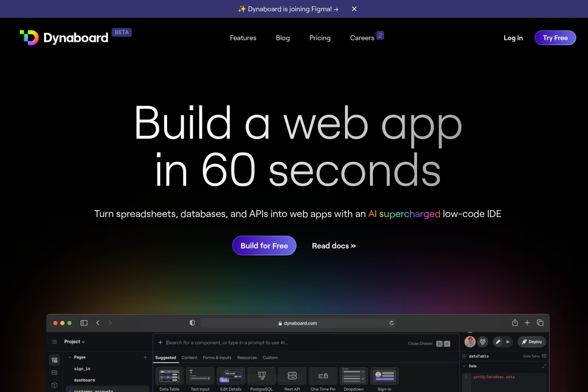Click the collaborators group icon
Viewport: 588px width, 392px height.
tap(483, 342)
